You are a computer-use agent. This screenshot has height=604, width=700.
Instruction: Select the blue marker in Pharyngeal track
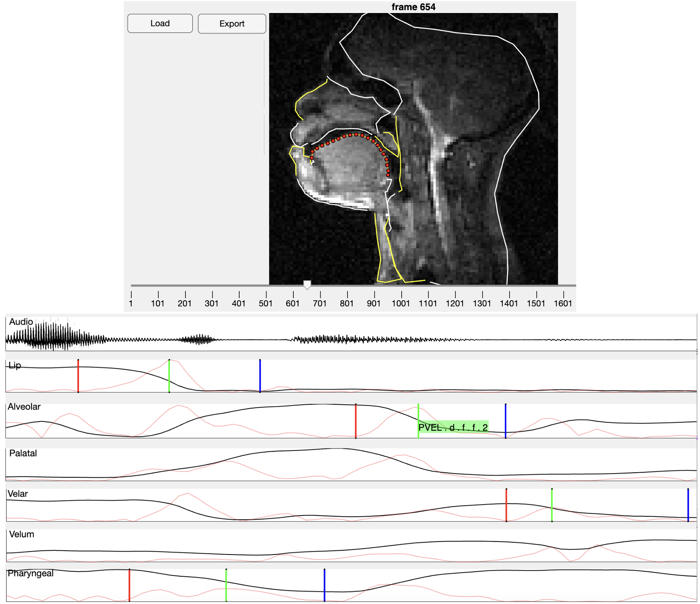(324, 585)
